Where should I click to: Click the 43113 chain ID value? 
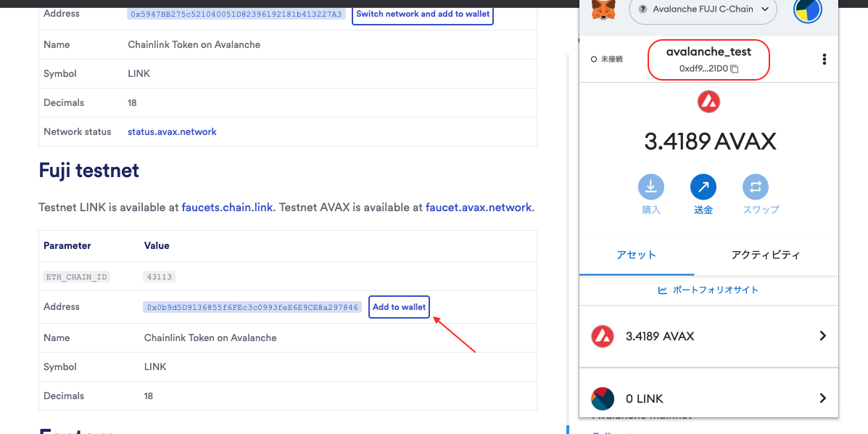[160, 277]
